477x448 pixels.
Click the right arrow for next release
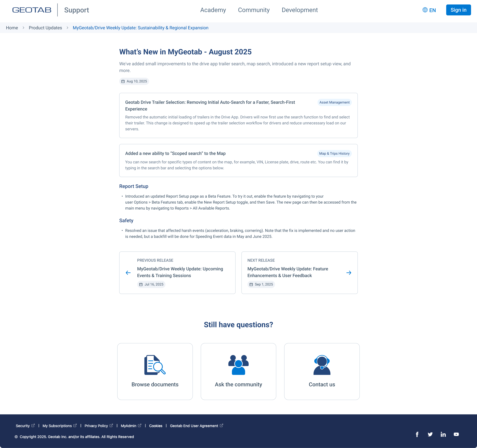tap(349, 273)
